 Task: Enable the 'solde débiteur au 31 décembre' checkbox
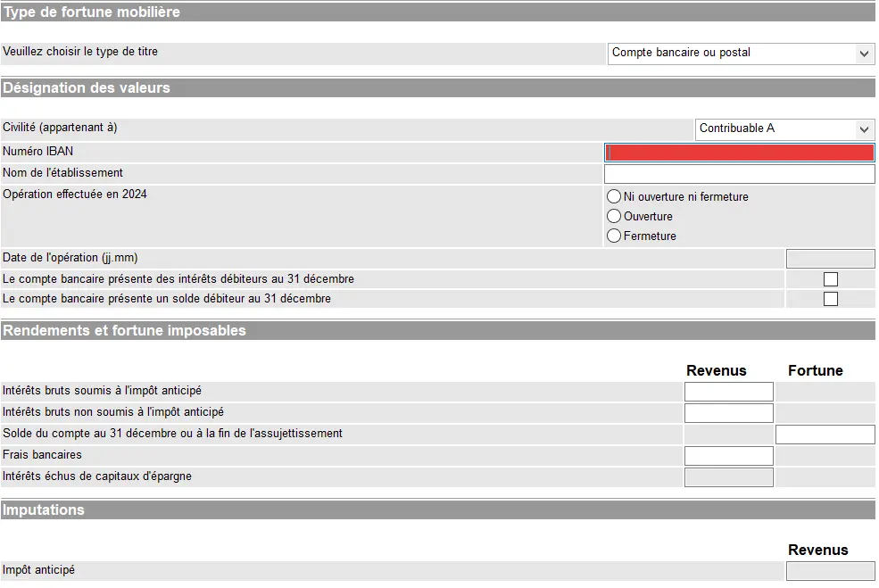[831, 299]
